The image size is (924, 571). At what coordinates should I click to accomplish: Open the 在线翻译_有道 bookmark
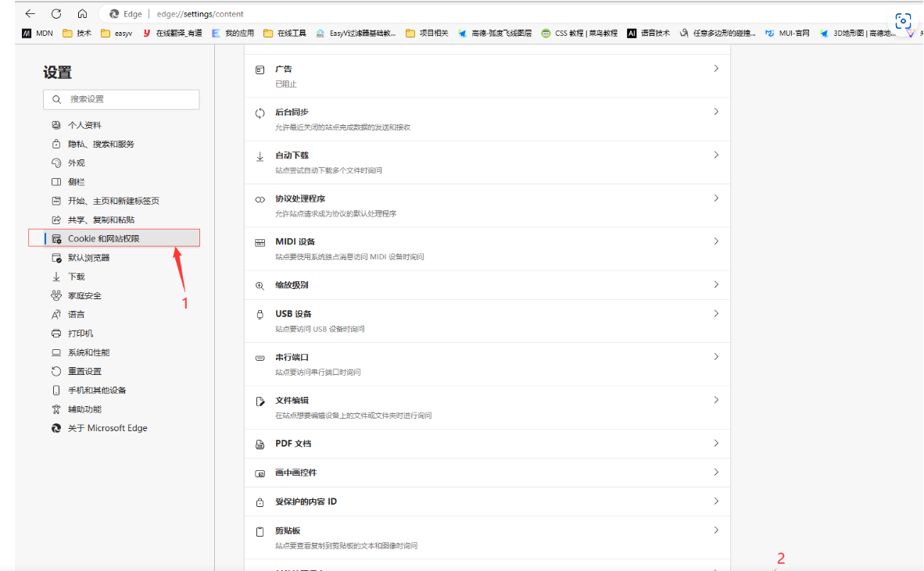click(172, 34)
